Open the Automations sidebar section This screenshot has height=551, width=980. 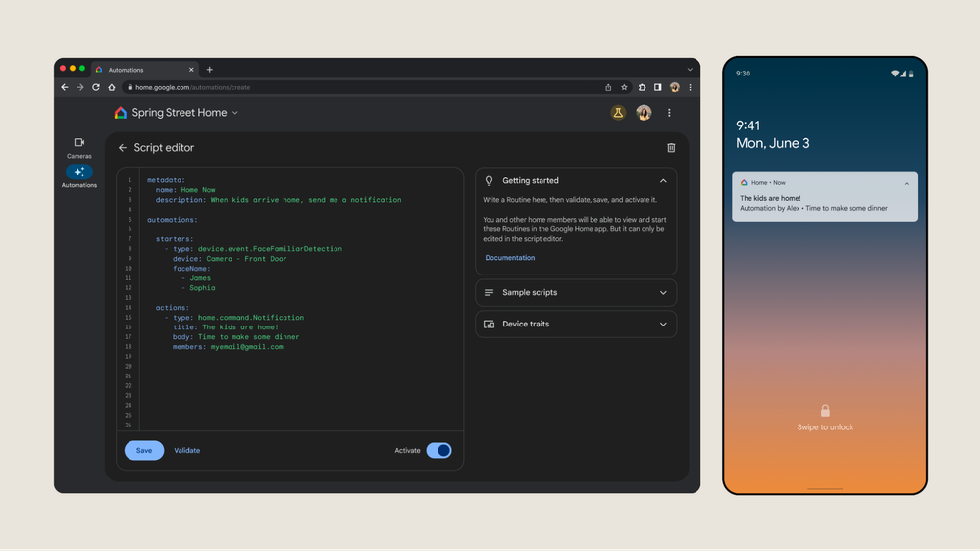(78, 176)
